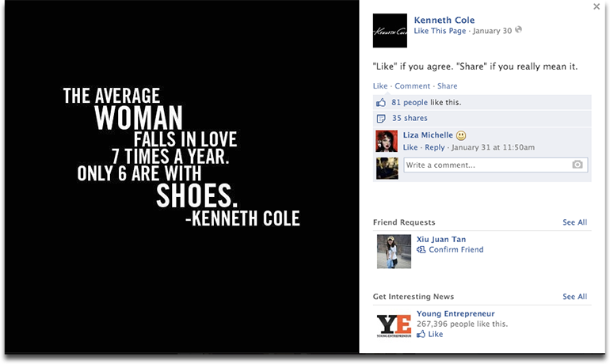Attach a photo using the camera icon

(578, 165)
